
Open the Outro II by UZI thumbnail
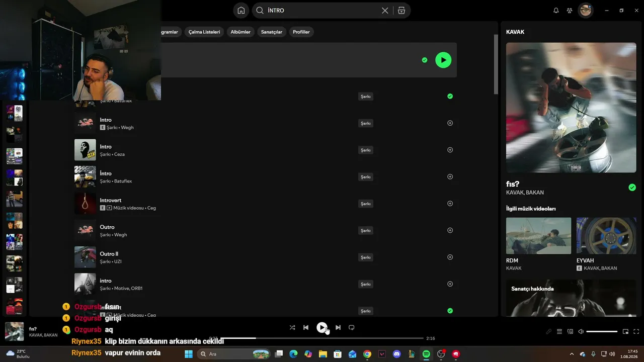[x=85, y=257]
